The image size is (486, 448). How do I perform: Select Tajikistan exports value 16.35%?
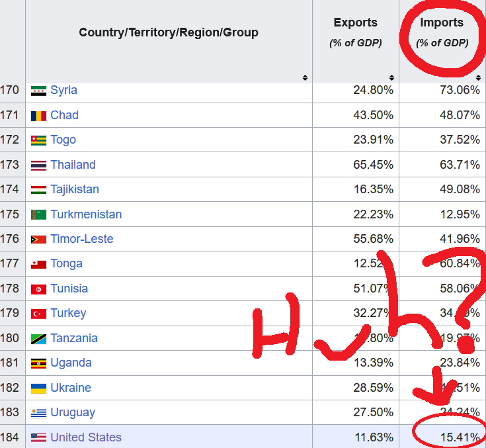[373, 189]
